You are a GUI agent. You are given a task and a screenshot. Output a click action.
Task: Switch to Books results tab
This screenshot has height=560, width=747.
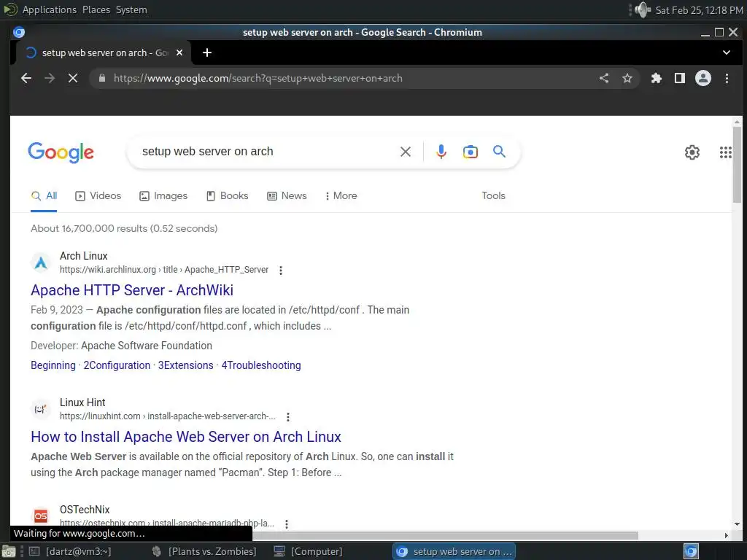228,195
